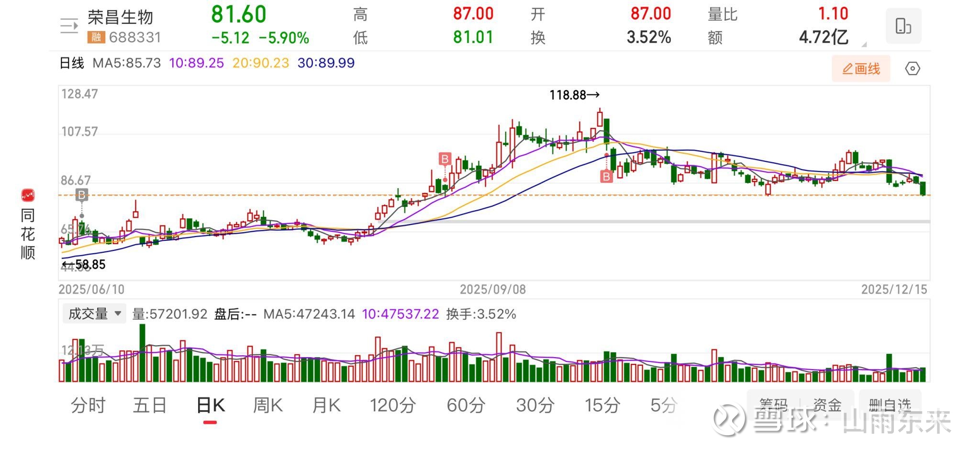Expand quote details triangle beside 4.72亿
The image size is (980, 451).
click(864, 45)
